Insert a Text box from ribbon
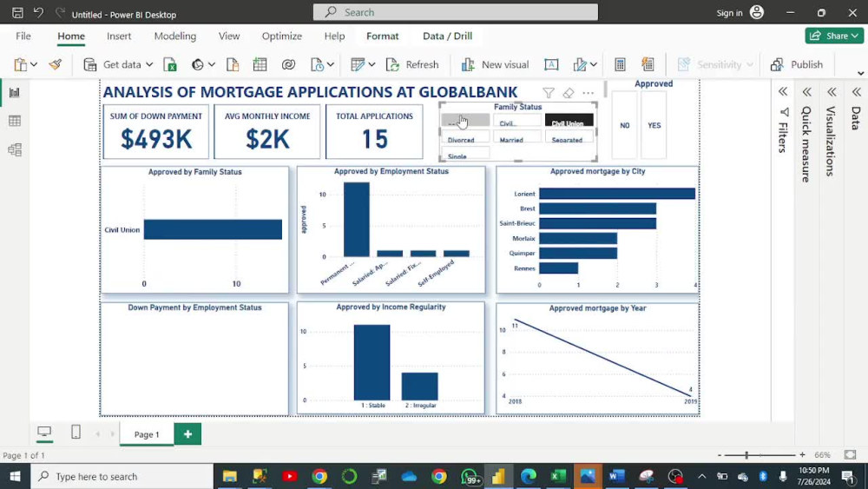The image size is (868, 489). tap(551, 65)
